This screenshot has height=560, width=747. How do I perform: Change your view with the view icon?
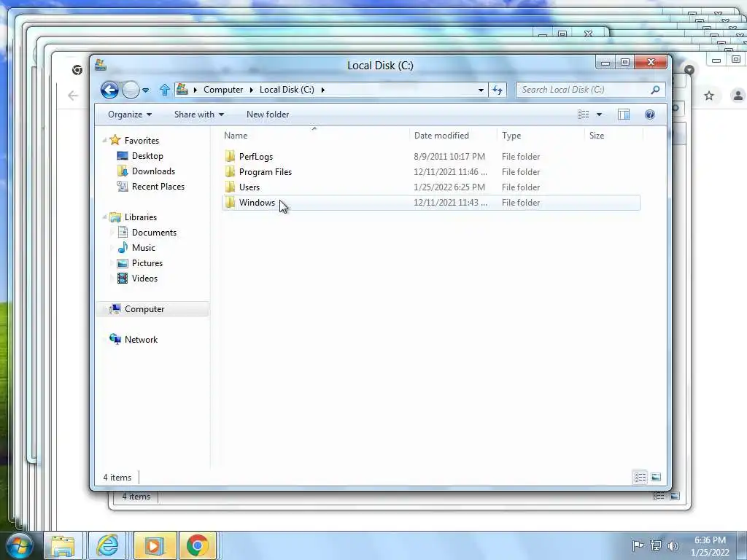coord(583,114)
